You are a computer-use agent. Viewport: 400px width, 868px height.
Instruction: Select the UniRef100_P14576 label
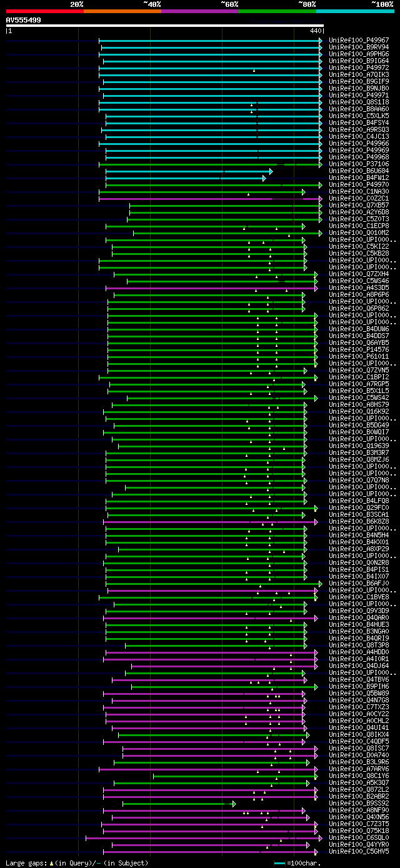click(359, 349)
